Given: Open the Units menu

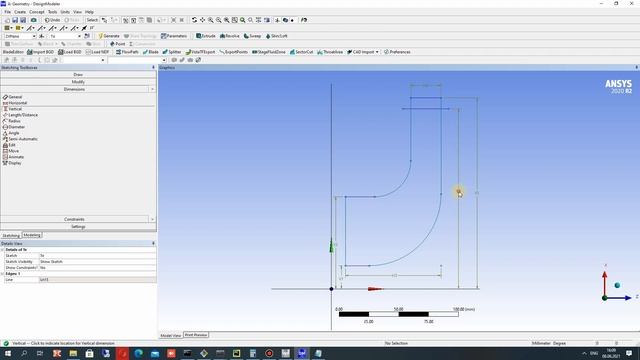Looking at the screenshot, I should coord(65,12).
